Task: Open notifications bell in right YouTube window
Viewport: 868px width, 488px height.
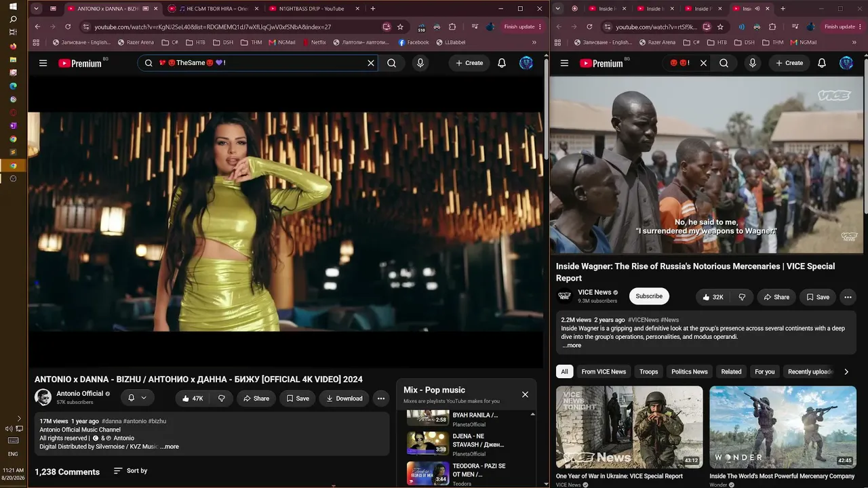Action: pyautogui.click(x=822, y=63)
